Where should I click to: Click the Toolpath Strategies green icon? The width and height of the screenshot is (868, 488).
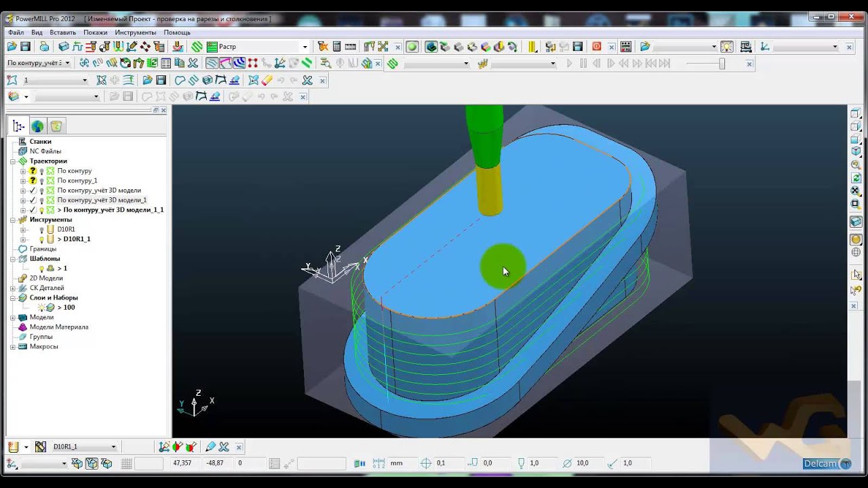(x=197, y=47)
